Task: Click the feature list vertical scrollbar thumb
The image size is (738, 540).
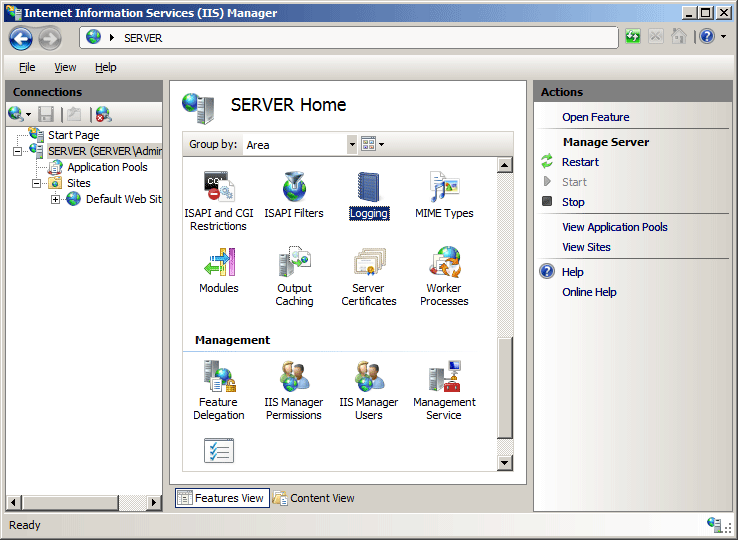Action: (x=505, y=388)
